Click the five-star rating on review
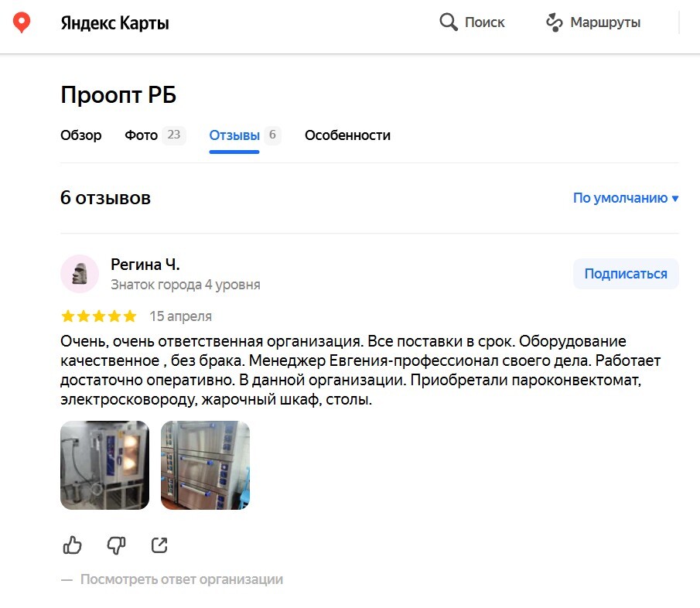700x608 pixels. 99,316
